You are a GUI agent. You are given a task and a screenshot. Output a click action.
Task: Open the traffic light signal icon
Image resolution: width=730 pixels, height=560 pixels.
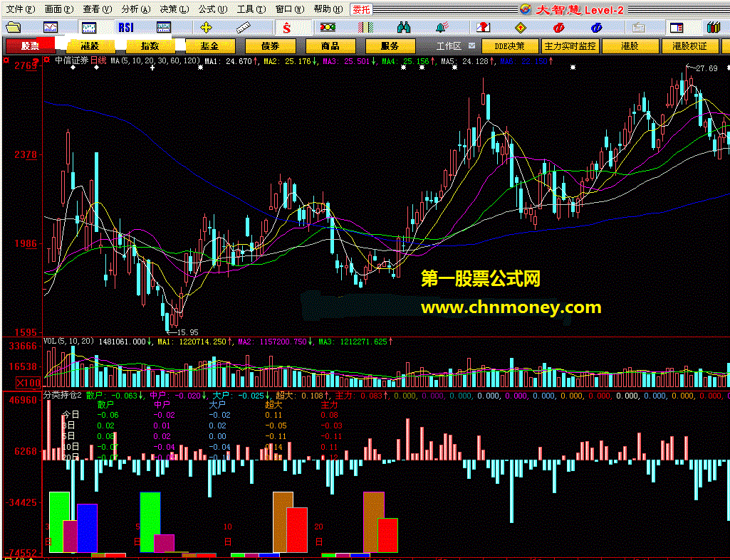(328, 28)
